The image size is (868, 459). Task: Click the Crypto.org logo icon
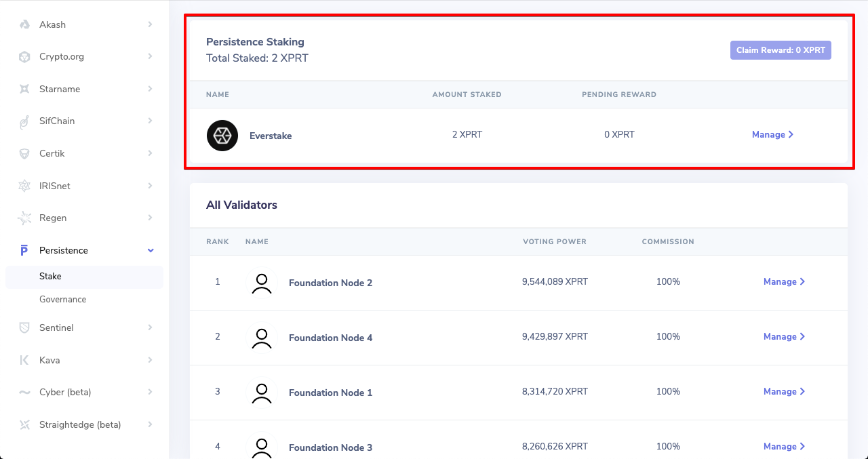[24, 57]
